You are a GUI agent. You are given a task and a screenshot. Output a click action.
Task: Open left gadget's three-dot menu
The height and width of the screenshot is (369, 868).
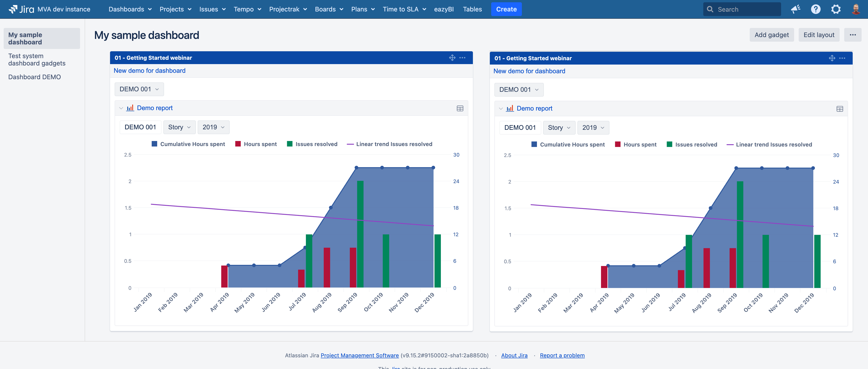click(462, 58)
